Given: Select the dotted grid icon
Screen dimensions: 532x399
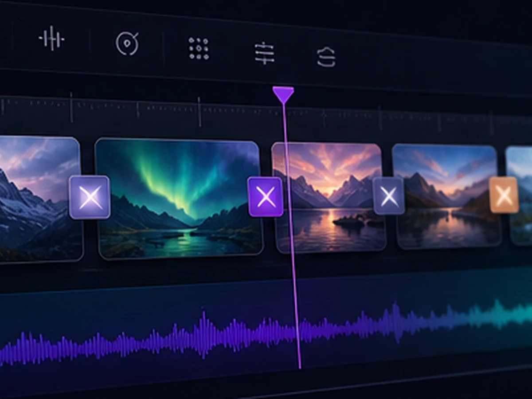Looking at the screenshot, I should pyautogui.click(x=199, y=48).
